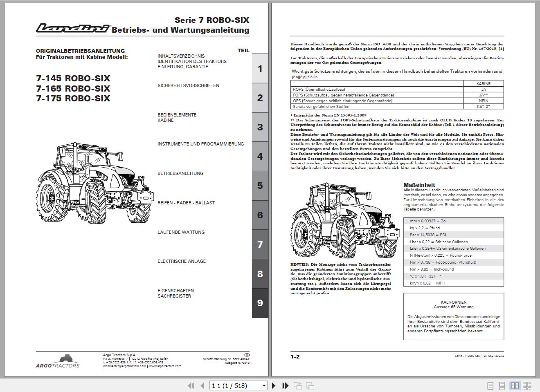Click INSTRUMENTE UND PROGRAMMIERUNG entry

point(200,144)
